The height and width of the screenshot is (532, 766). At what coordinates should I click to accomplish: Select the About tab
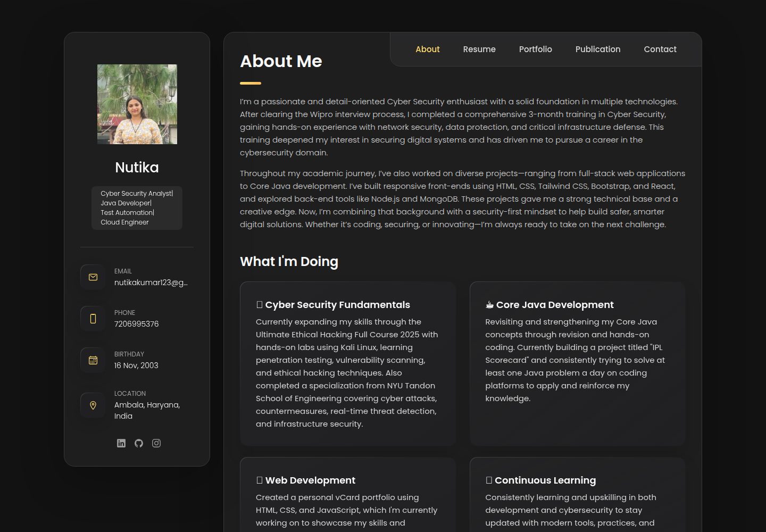428,49
